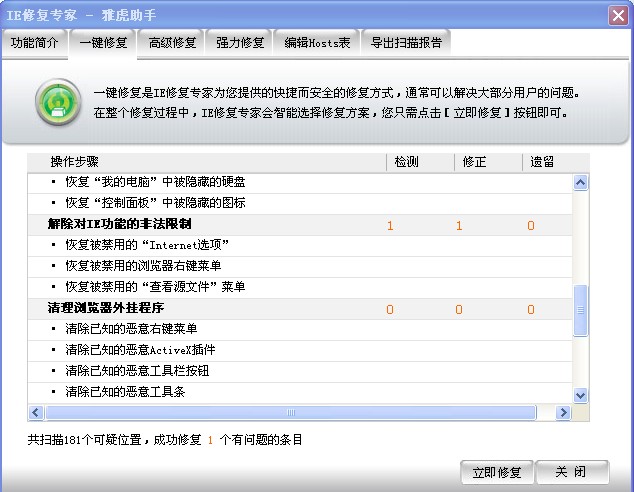
Task: Go to the 编辑Hosts表 tab
Action: click(317, 43)
